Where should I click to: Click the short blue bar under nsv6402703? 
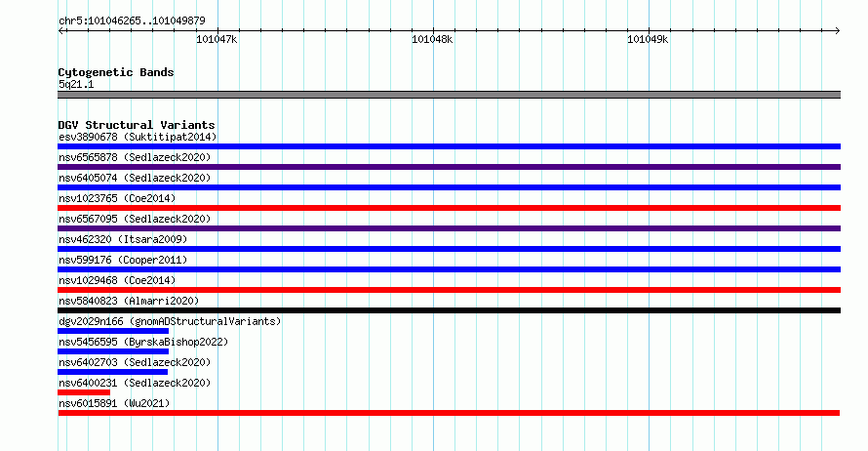(x=112, y=372)
